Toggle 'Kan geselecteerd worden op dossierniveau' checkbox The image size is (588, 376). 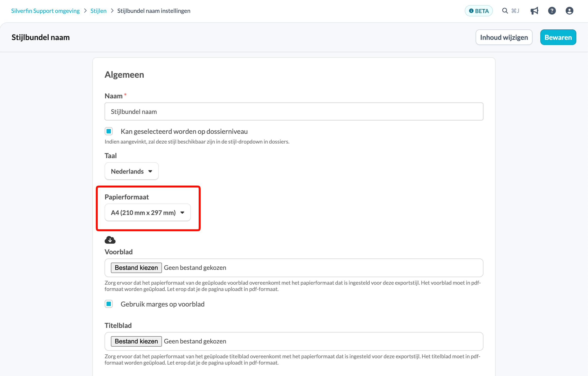(109, 131)
